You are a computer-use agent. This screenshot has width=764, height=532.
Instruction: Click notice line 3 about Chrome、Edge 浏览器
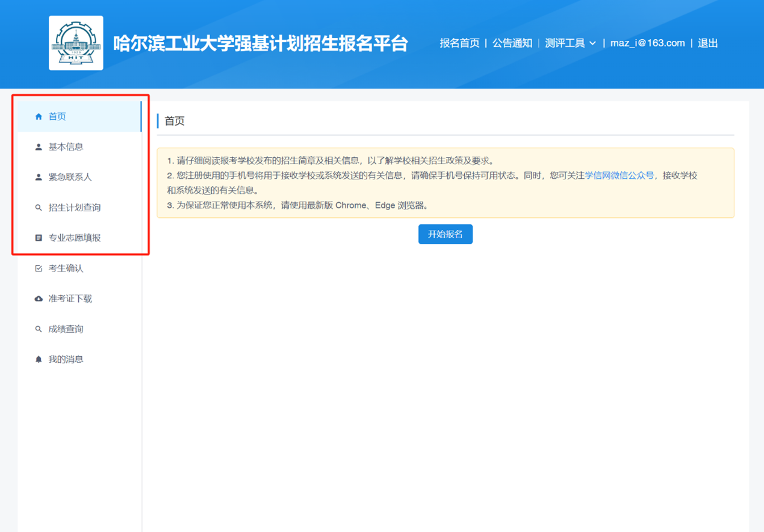click(x=298, y=205)
